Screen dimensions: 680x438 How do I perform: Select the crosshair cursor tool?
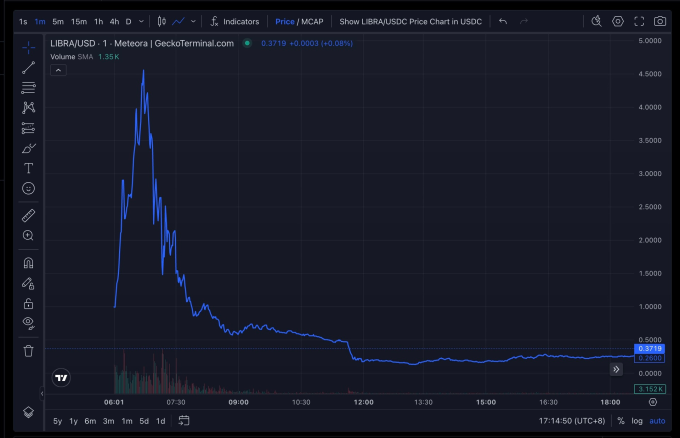29,47
